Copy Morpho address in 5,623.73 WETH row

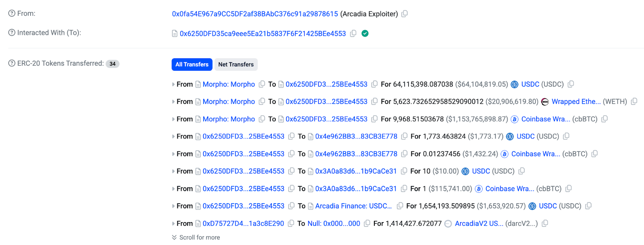pyautogui.click(x=262, y=101)
